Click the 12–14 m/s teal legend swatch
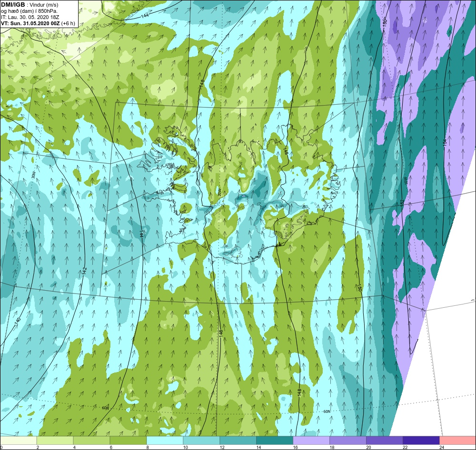Viewport: 476px width, 450px height. coord(238,440)
